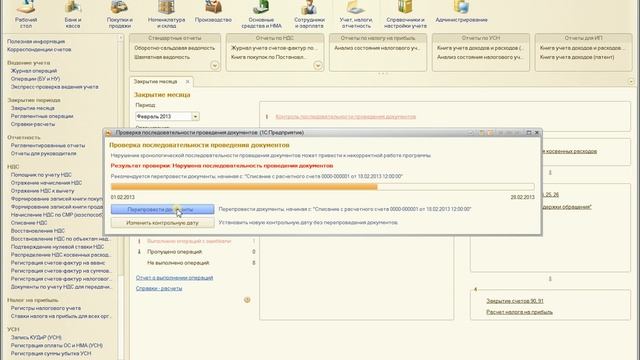
Task: Open Регистры налогового учета in sidebar
Action: [46, 308]
